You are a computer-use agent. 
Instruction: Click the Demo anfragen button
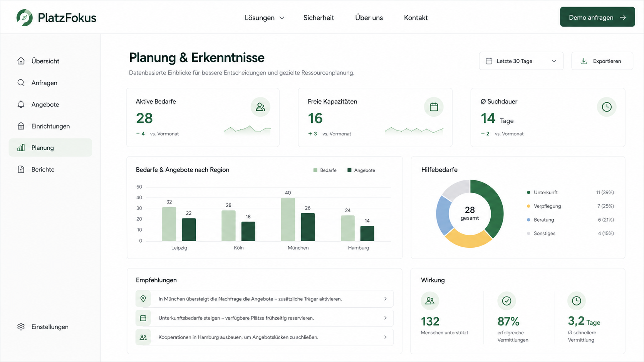click(597, 17)
